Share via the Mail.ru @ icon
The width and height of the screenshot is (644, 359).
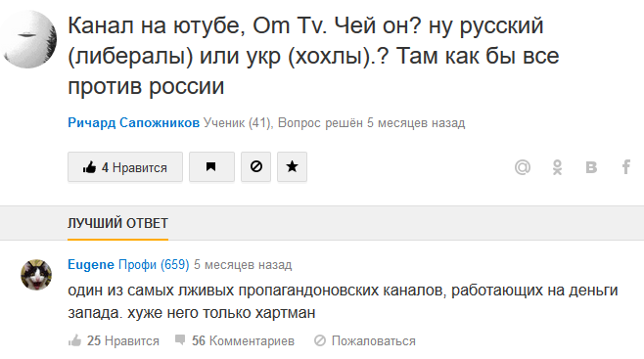523,167
